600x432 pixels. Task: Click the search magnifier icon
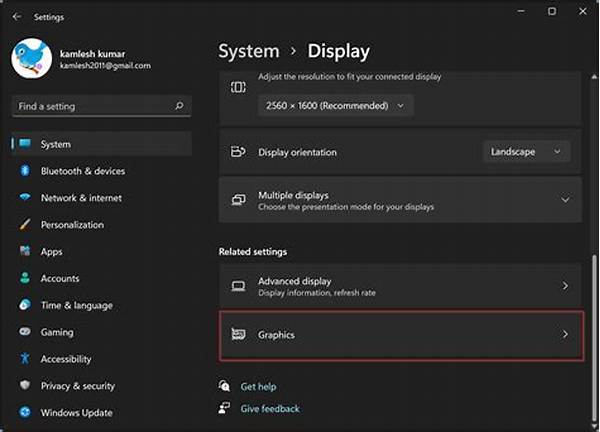click(x=179, y=106)
